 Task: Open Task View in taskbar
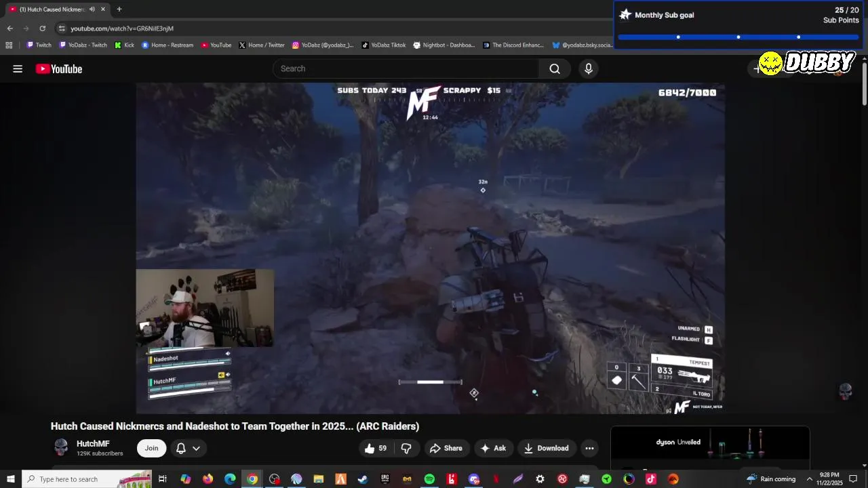(163, 479)
